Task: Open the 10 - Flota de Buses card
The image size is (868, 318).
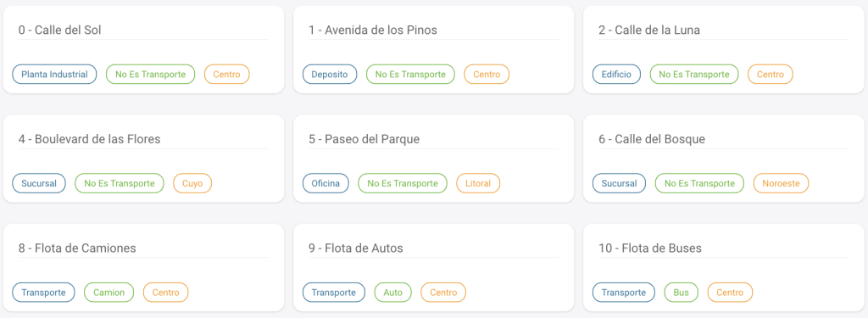Action: [x=724, y=268]
